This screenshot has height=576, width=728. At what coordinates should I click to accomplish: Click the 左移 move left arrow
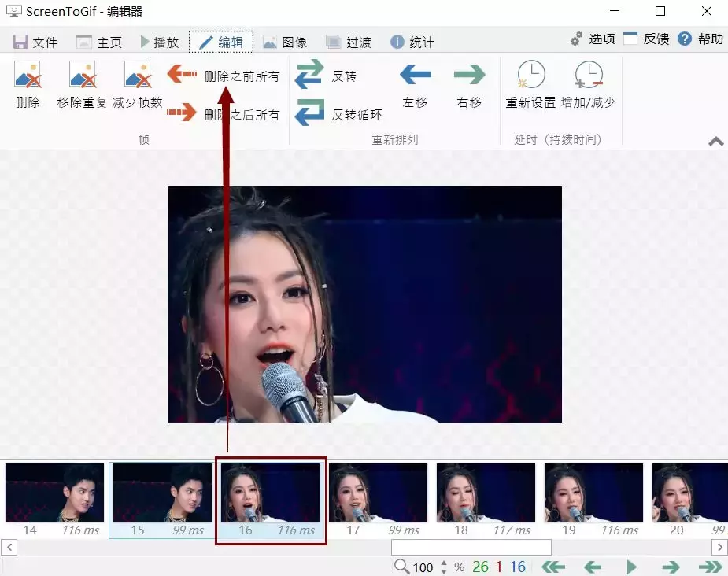point(415,74)
